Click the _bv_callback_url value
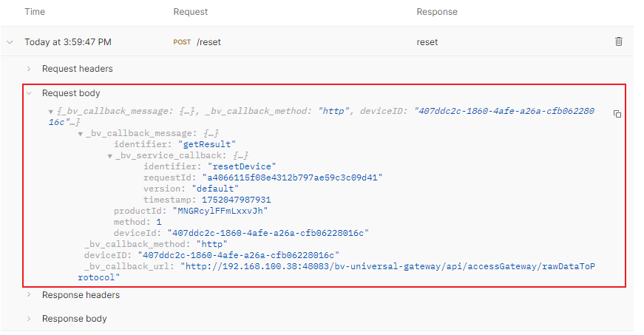The image size is (644, 335). click(x=336, y=272)
